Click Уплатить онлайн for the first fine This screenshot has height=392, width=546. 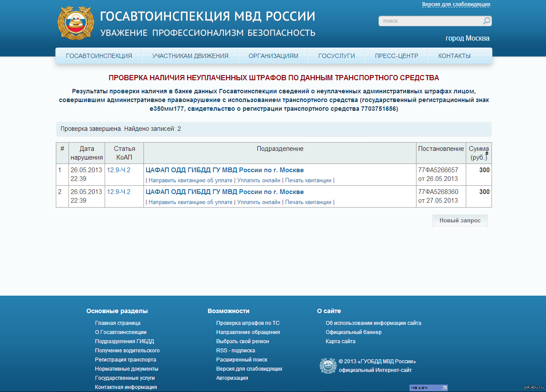point(259,180)
